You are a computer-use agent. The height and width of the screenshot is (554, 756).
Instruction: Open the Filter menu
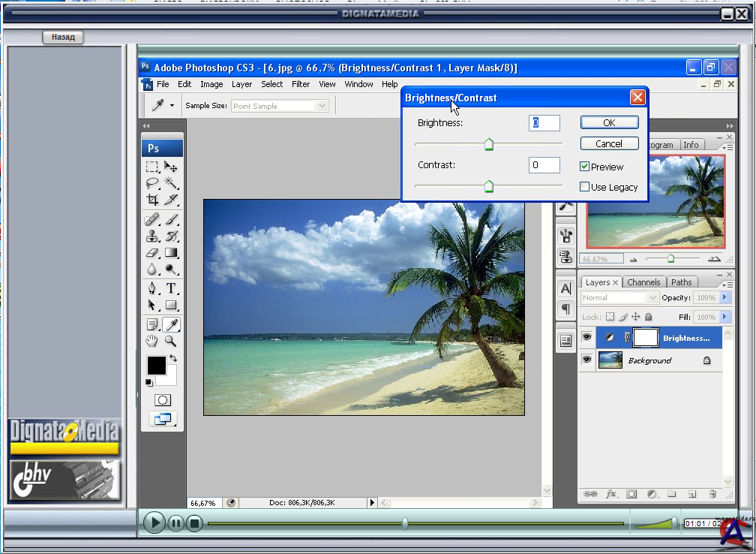(x=301, y=84)
